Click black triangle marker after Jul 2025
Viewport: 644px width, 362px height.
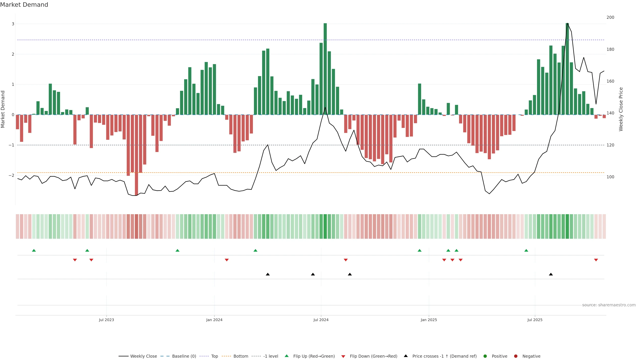pyautogui.click(x=551, y=274)
